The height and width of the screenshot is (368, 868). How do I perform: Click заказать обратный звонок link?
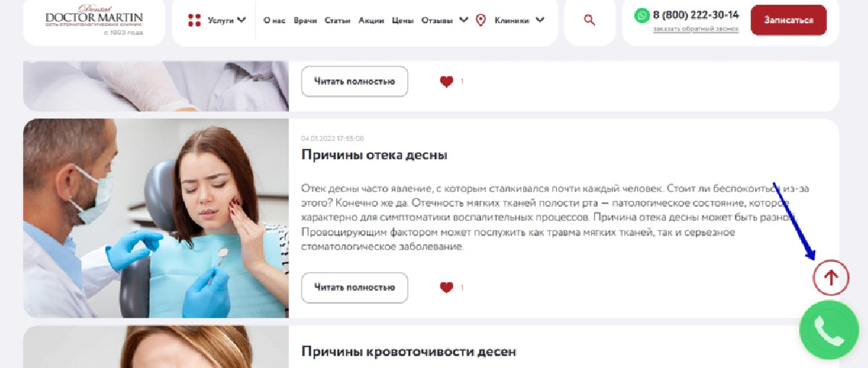(695, 30)
